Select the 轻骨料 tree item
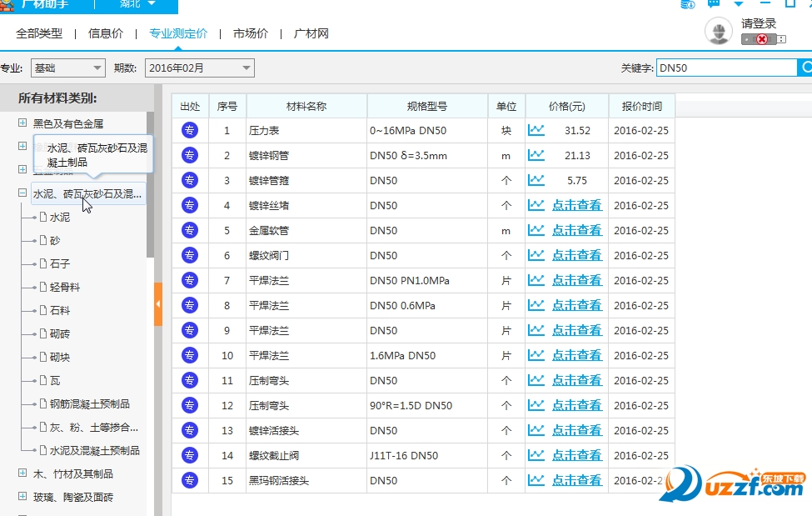 pos(65,288)
